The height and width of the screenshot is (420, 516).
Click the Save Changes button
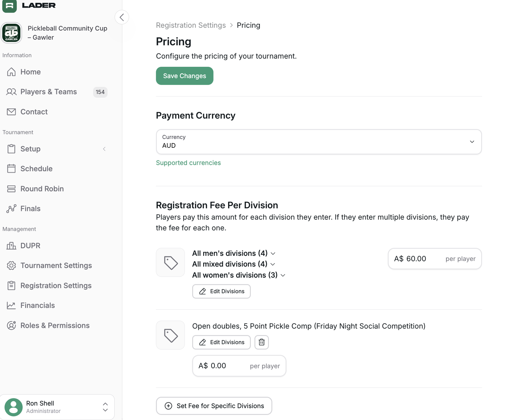tap(184, 76)
